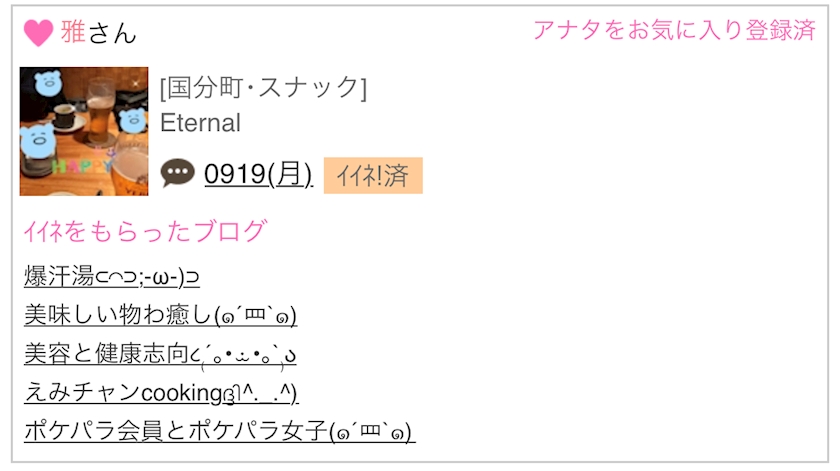Open the 爆汗湯 blog post link

tap(111, 276)
